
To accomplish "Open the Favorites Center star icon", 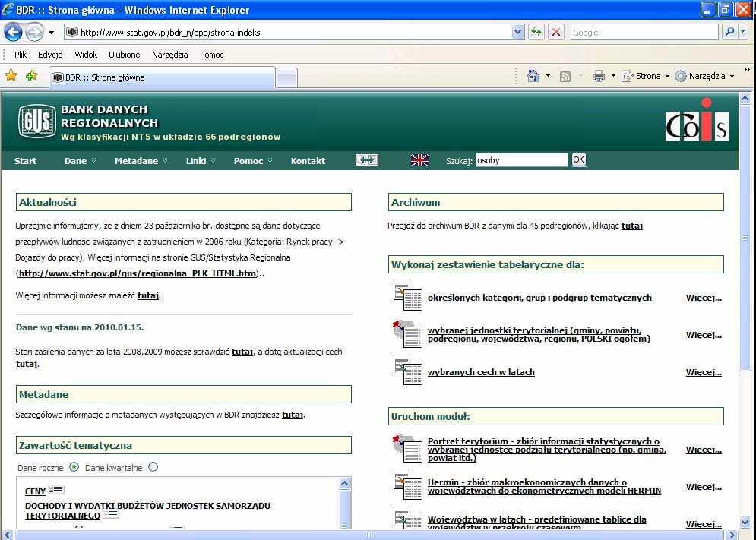I will (11, 76).
